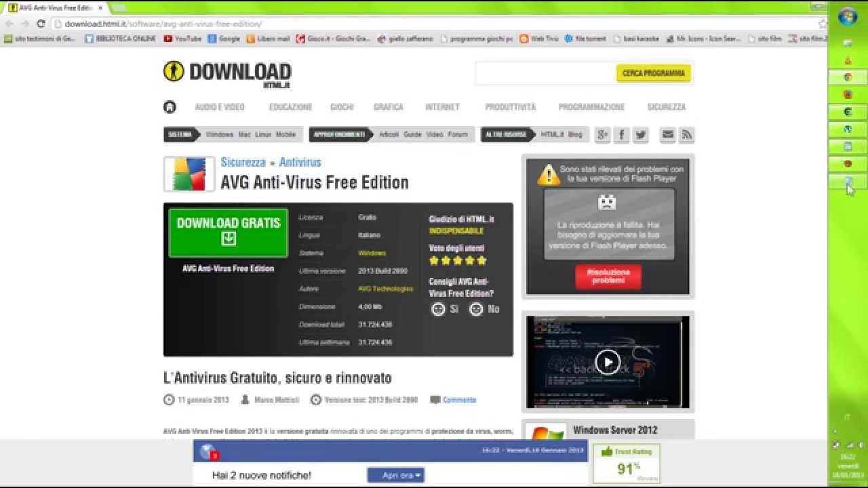Screen dimensions: 868x488
Task: Open the GRAFICA category menu
Action: (389, 107)
